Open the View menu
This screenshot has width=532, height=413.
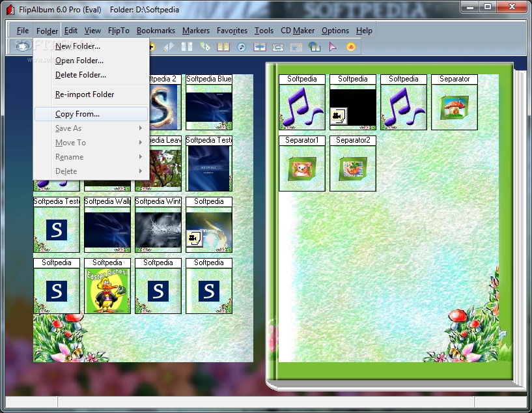click(92, 31)
